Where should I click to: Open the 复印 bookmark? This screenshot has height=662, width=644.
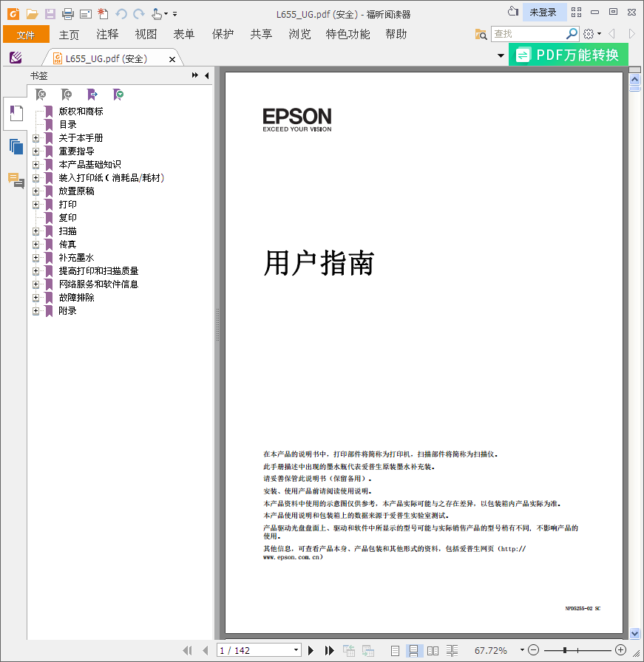[x=67, y=217]
